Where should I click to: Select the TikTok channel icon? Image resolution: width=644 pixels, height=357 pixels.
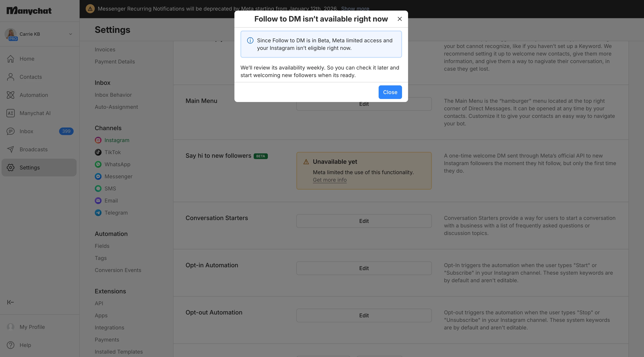[98, 152]
